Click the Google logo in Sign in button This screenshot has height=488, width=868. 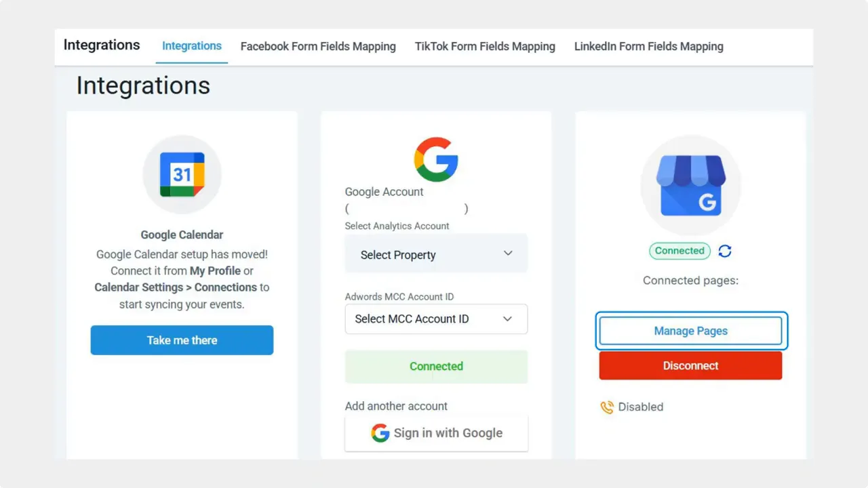pyautogui.click(x=380, y=433)
